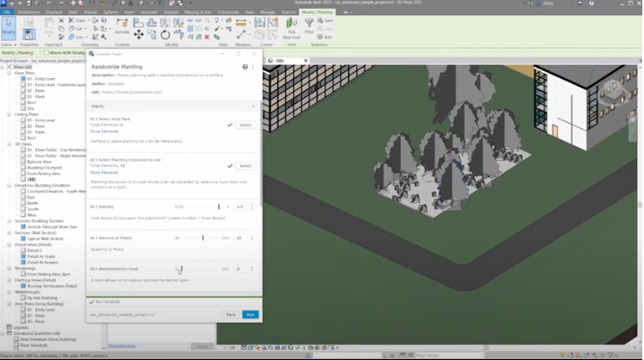Click the Delete red X icon
Image resolution: width=644 pixels, height=360 pixels.
[207, 37]
